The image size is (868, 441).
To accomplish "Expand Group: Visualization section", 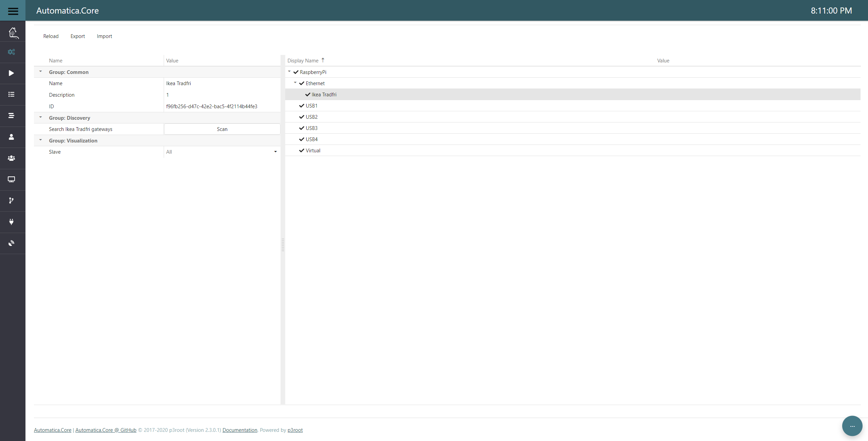I will tap(40, 140).
